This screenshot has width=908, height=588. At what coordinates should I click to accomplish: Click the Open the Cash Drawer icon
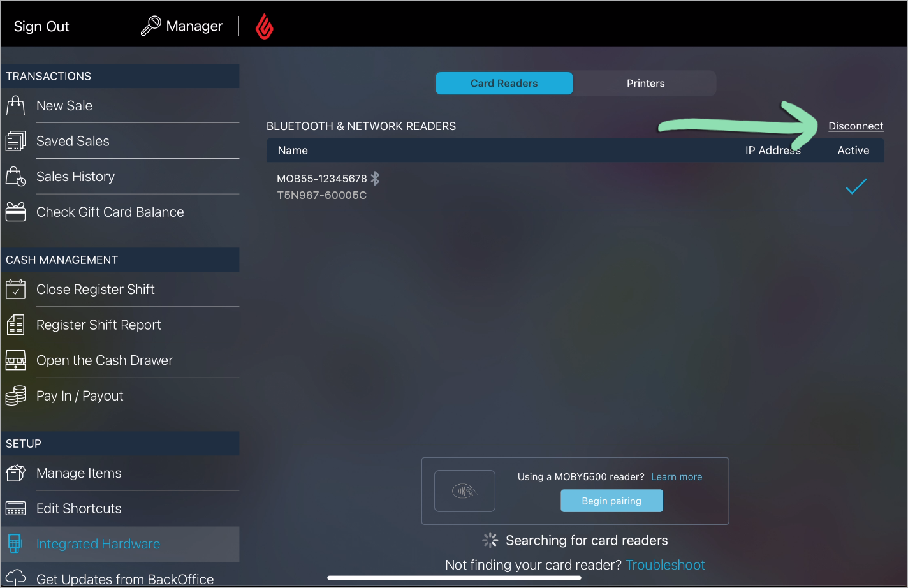click(15, 360)
